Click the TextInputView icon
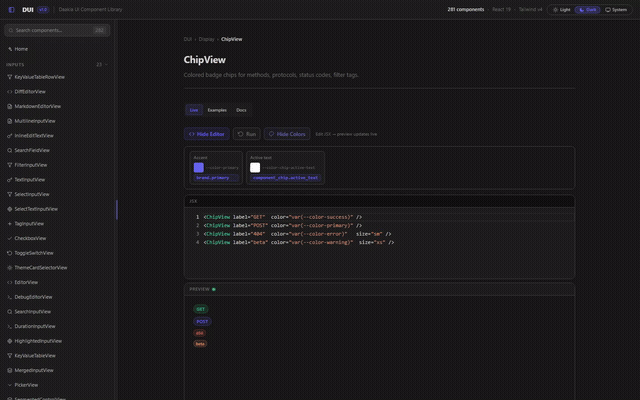The image size is (640, 400). (x=9, y=180)
